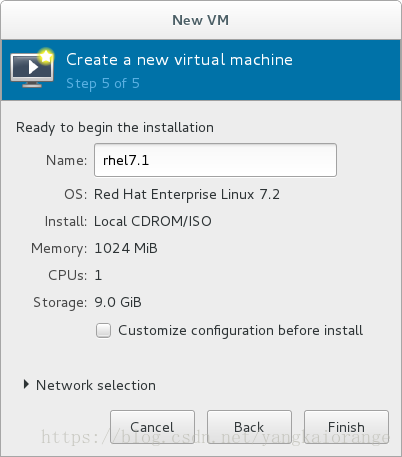Click the 'Create a new virtual machine' heading
Screen dimensions: 402x457
(x=179, y=60)
